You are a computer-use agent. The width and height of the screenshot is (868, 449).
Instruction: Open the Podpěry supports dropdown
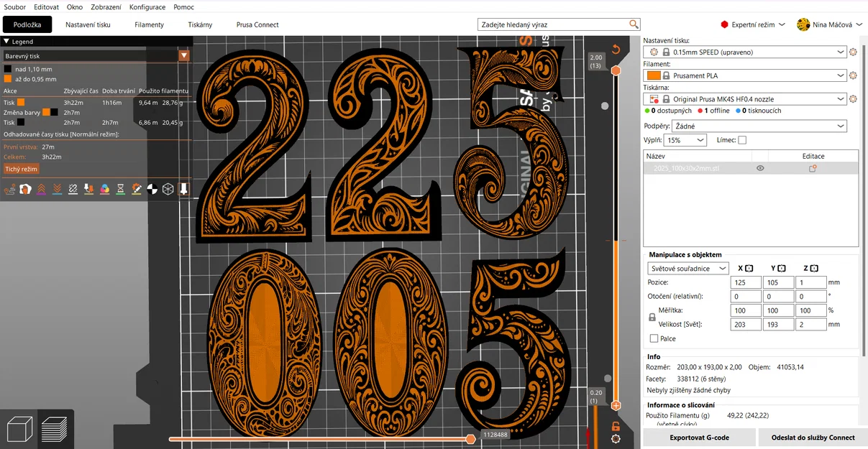click(761, 126)
